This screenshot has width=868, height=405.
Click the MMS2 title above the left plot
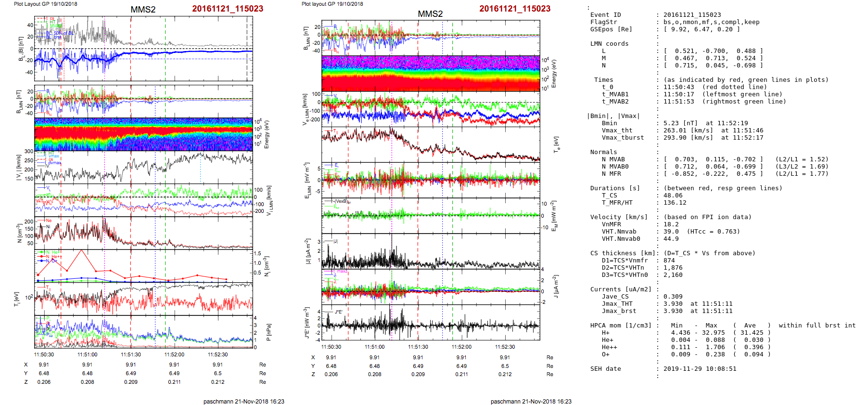click(x=143, y=10)
